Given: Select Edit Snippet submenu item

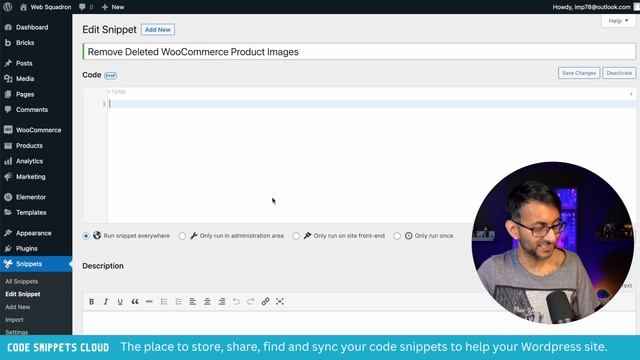Looking at the screenshot, I should pyautogui.click(x=23, y=294).
